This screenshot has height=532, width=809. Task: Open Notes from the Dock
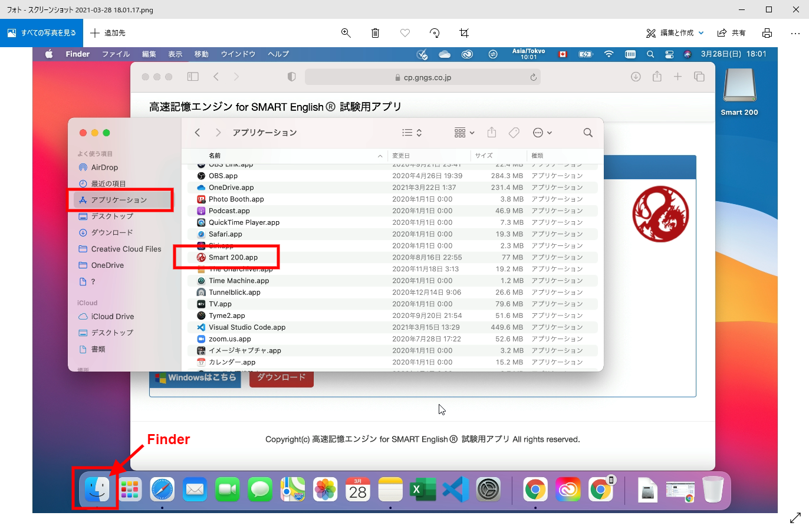coord(390,489)
